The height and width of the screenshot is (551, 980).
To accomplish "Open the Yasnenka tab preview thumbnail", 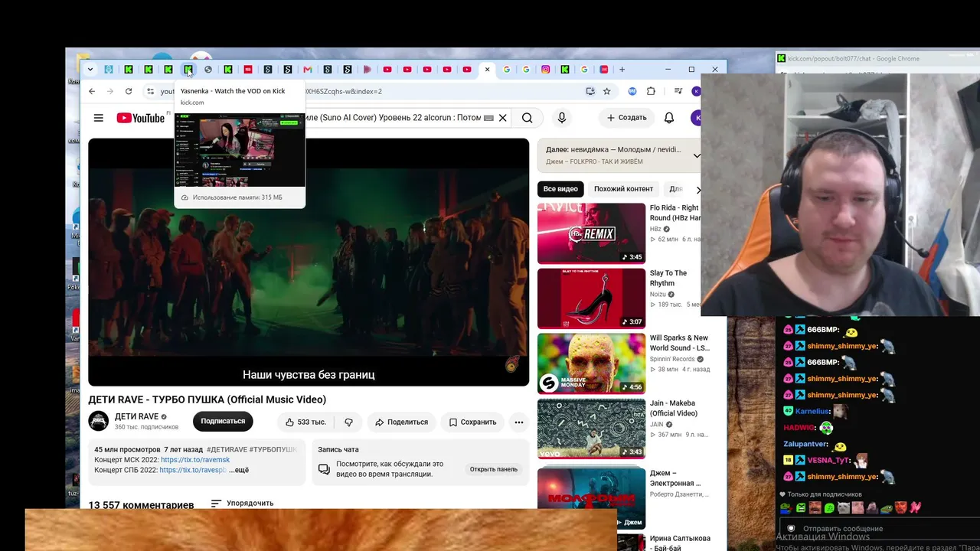I will pos(240,151).
